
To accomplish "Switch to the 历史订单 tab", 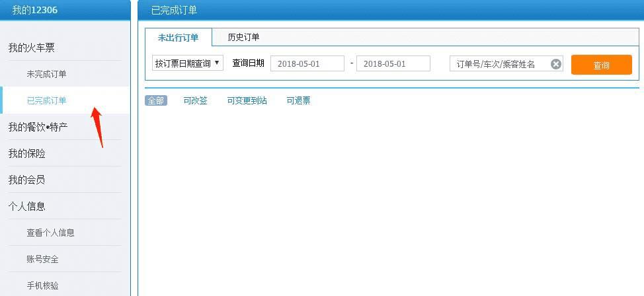I will [243, 38].
